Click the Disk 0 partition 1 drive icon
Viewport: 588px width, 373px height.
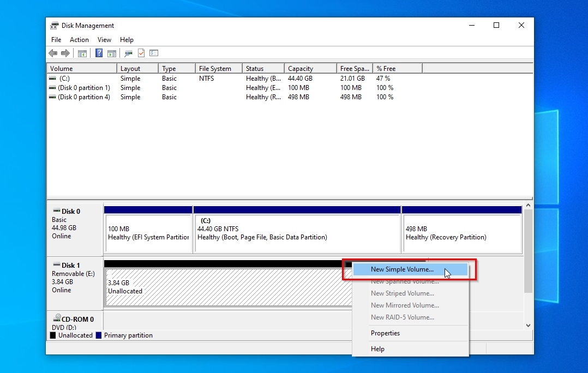pyautogui.click(x=52, y=88)
